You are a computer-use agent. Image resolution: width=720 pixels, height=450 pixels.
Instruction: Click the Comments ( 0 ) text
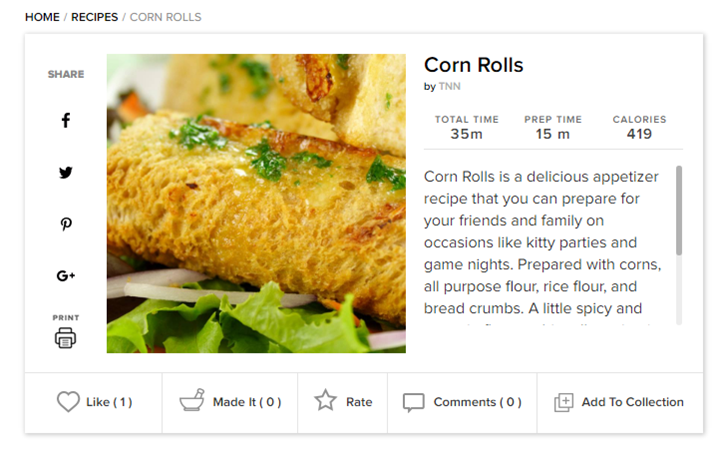tap(478, 402)
